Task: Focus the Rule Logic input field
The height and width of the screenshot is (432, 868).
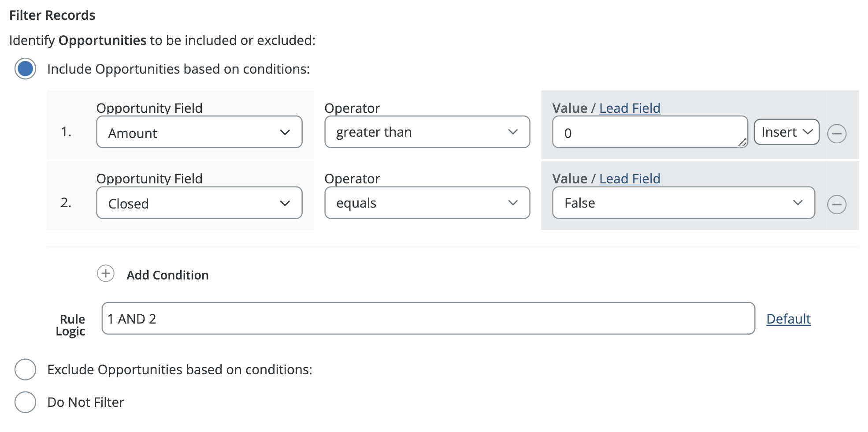Action: pos(427,319)
